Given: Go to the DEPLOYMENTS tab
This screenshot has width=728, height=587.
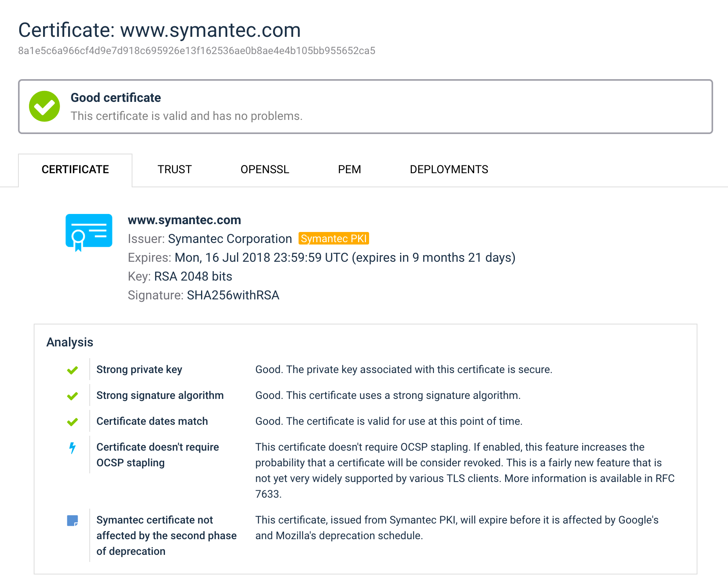Looking at the screenshot, I should pyautogui.click(x=449, y=170).
